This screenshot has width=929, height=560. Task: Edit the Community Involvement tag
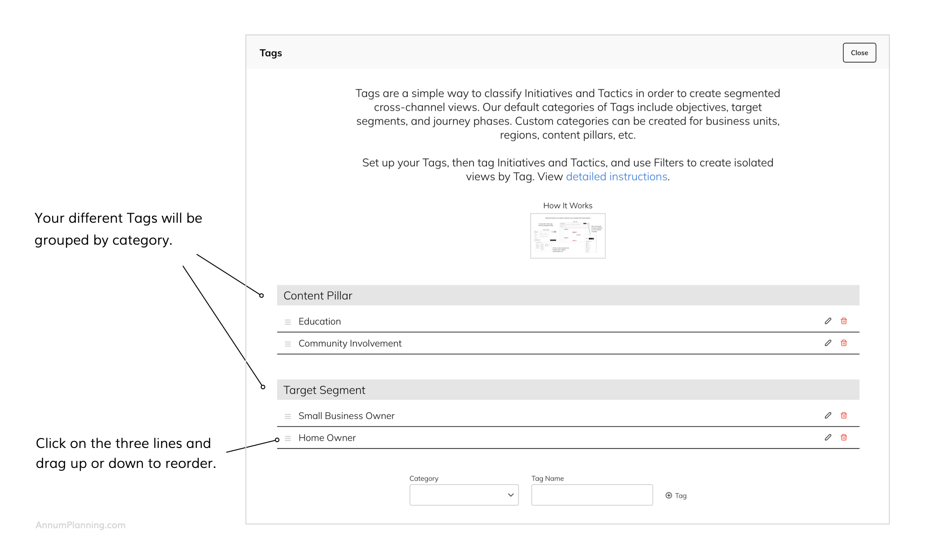pos(828,343)
